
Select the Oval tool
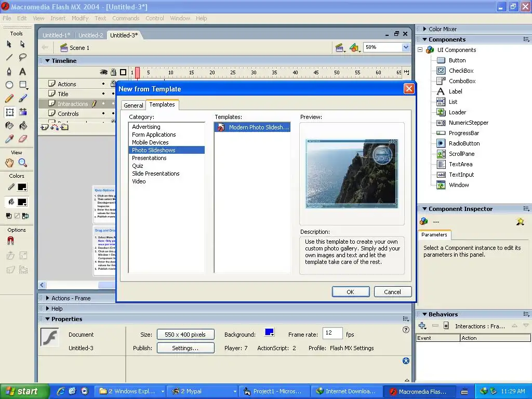coord(9,85)
